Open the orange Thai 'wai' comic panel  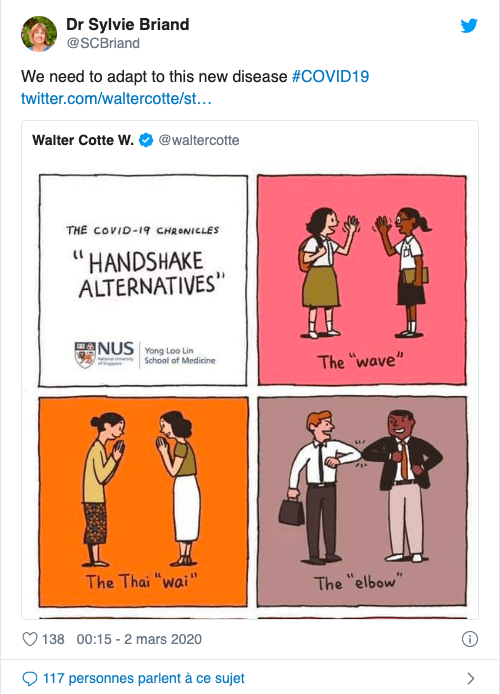point(143,501)
